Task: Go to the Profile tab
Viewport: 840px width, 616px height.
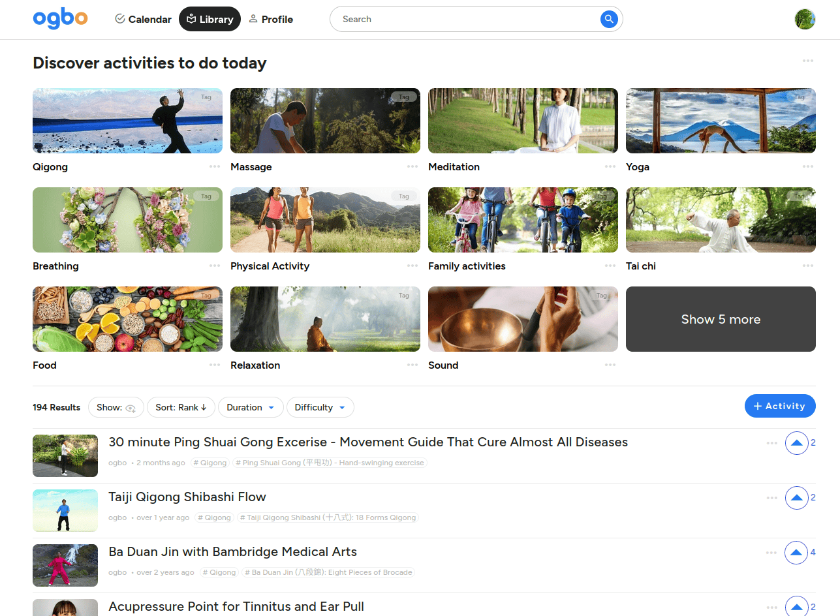Action: point(271,20)
